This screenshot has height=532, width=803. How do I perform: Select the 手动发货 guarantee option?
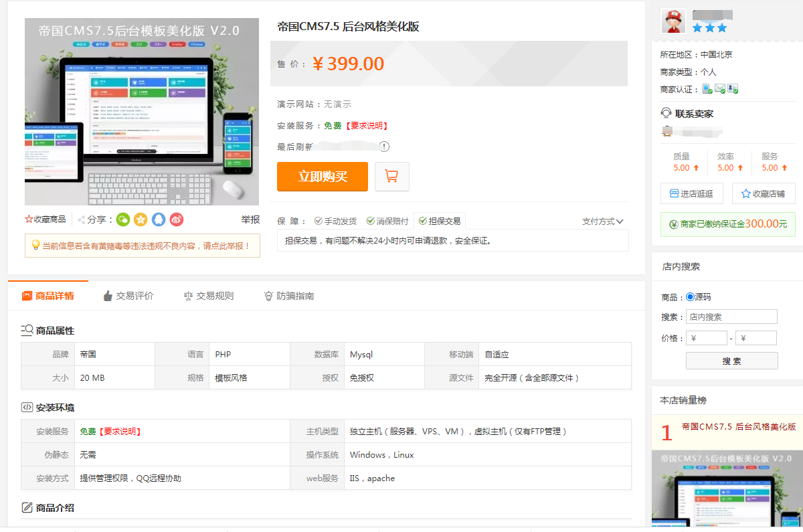coord(335,221)
